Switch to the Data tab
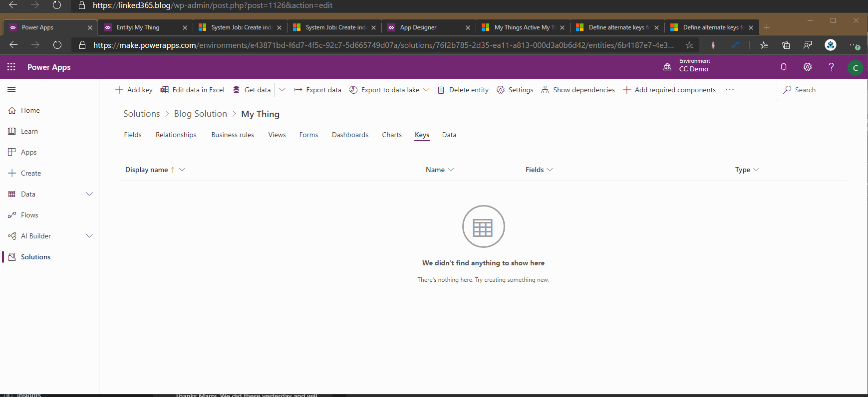Viewport: 868px width, 397px height. [449, 135]
